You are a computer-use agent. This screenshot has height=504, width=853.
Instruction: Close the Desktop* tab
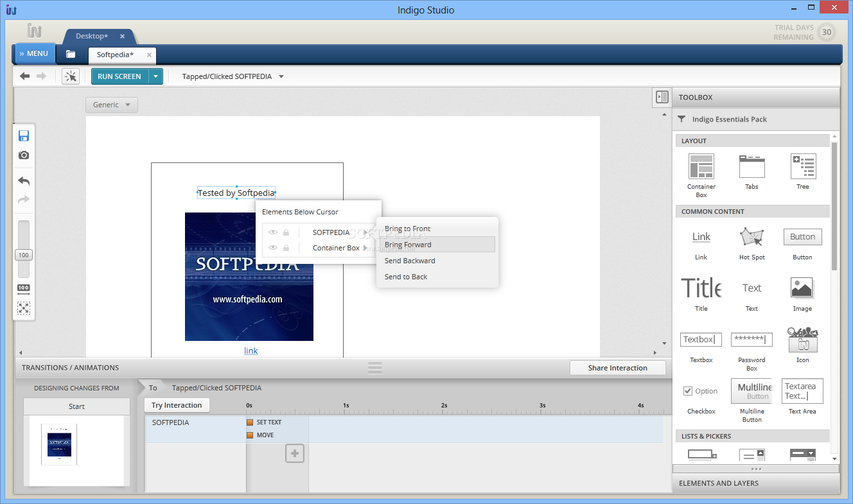point(122,37)
